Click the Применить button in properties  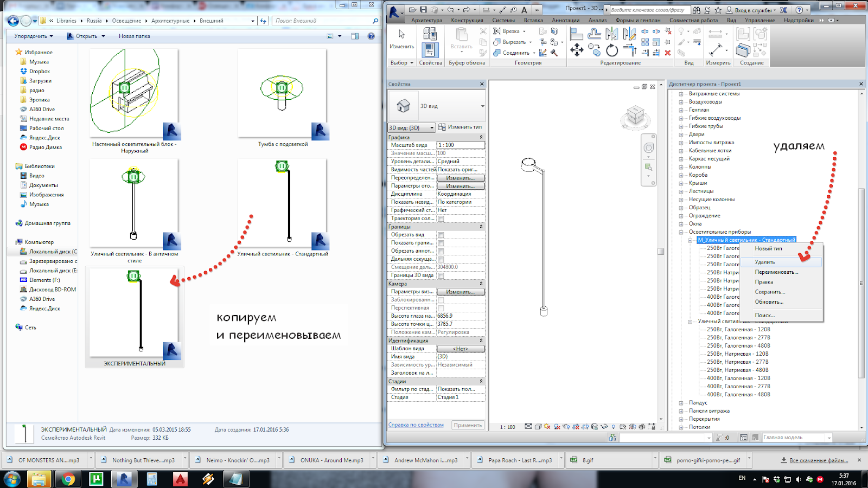pyautogui.click(x=468, y=425)
